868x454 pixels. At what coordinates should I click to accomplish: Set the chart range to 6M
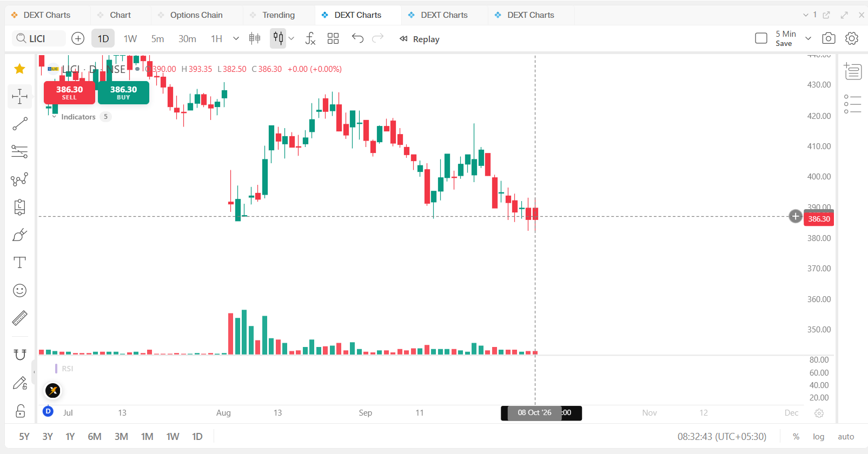pyautogui.click(x=95, y=437)
